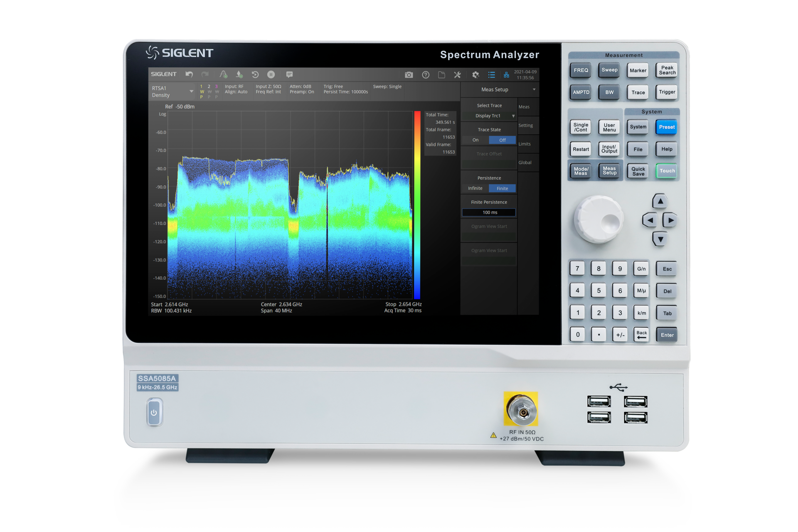Open the Display Trc1 trace selector
This screenshot has height=532, width=798.
tap(489, 116)
